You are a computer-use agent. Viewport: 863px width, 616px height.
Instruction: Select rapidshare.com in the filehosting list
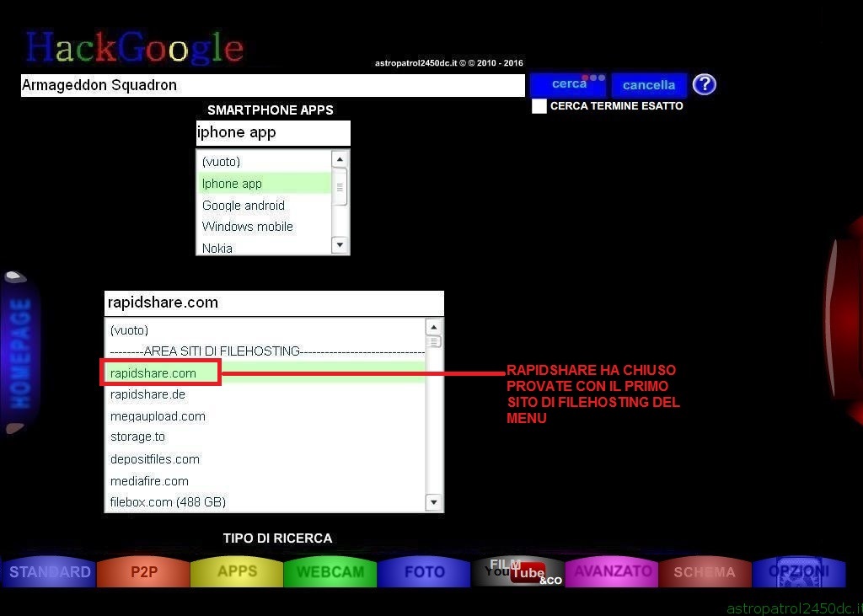265,372
